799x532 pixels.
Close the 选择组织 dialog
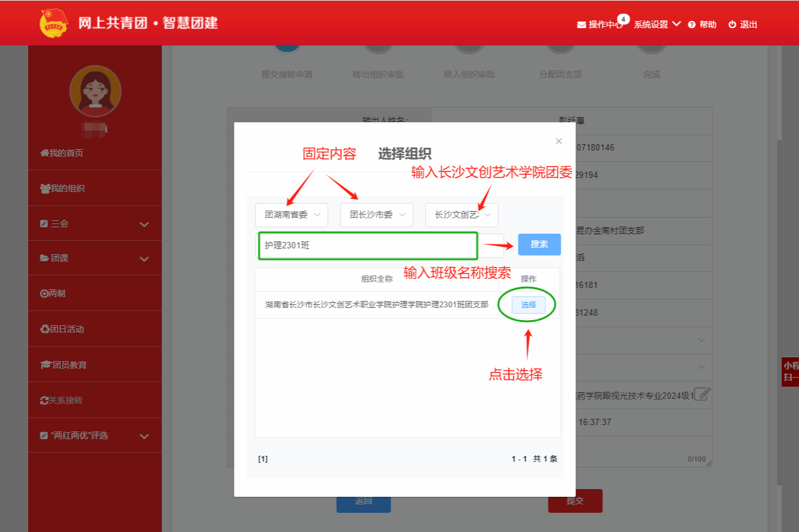click(x=559, y=141)
